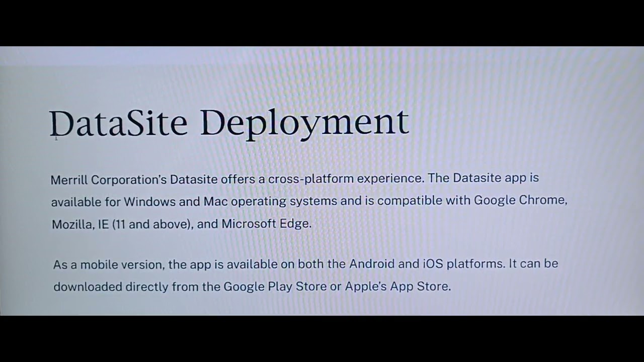Click the text "Windows and Mac operating systems"
Viewport: 644px width, 362px height.
pos(230,202)
